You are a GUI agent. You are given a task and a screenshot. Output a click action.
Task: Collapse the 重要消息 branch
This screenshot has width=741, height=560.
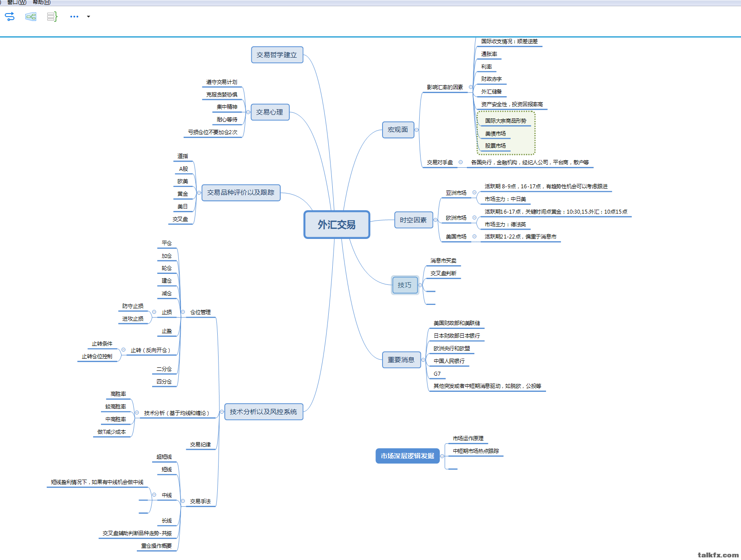pos(423,360)
